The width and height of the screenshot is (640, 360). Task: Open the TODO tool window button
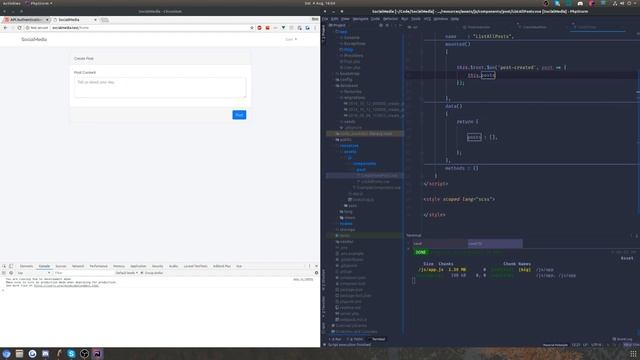point(355,339)
